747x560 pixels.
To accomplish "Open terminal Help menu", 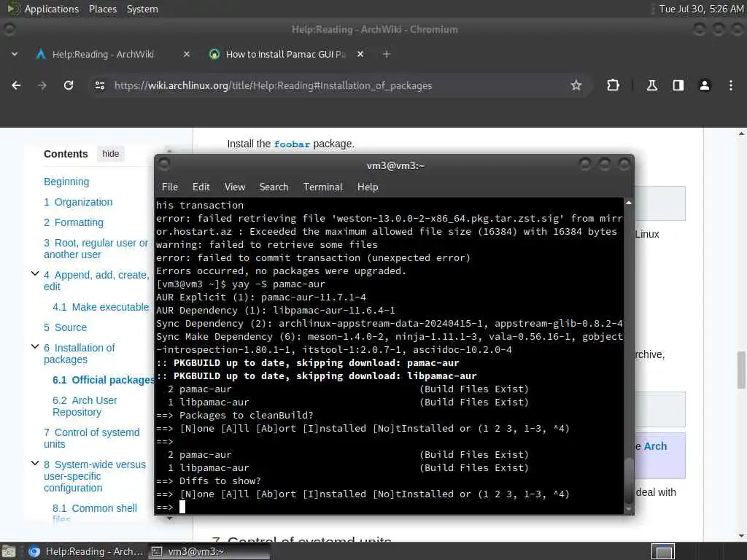I will [368, 187].
